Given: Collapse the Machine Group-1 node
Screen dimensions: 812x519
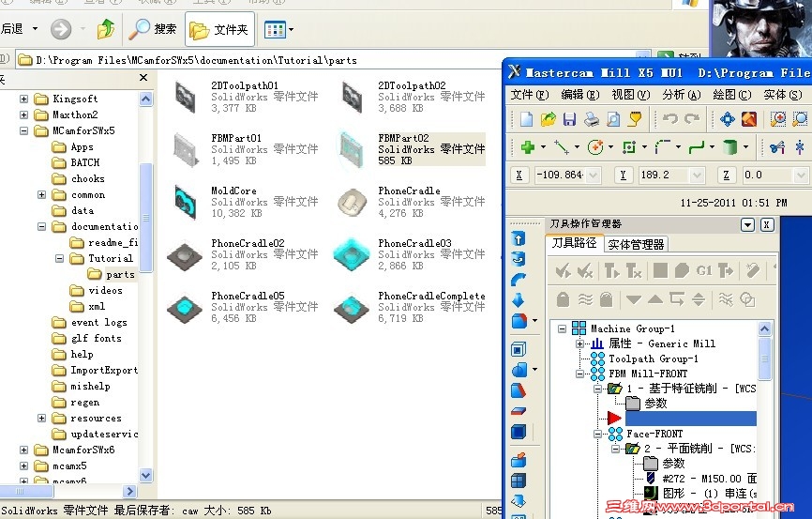Looking at the screenshot, I should tap(562, 328).
